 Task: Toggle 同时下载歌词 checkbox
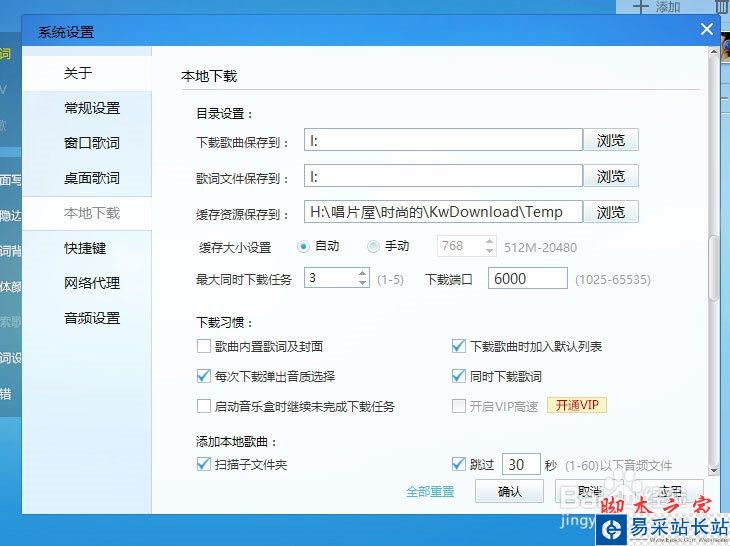(x=459, y=376)
